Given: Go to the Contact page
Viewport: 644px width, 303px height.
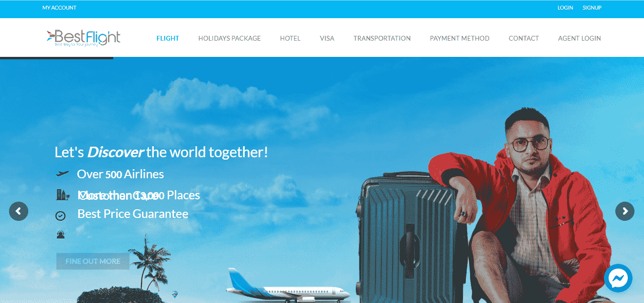Looking at the screenshot, I should pyautogui.click(x=524, y=38).
